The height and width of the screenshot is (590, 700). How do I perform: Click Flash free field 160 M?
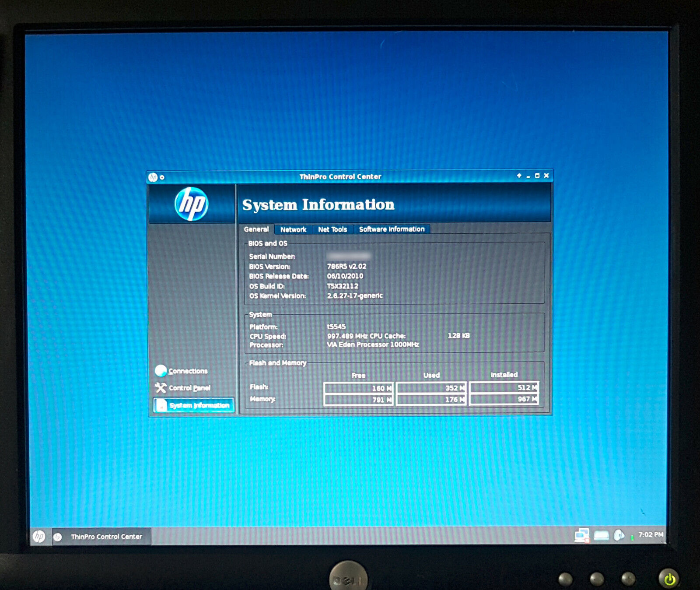point(358,388)
